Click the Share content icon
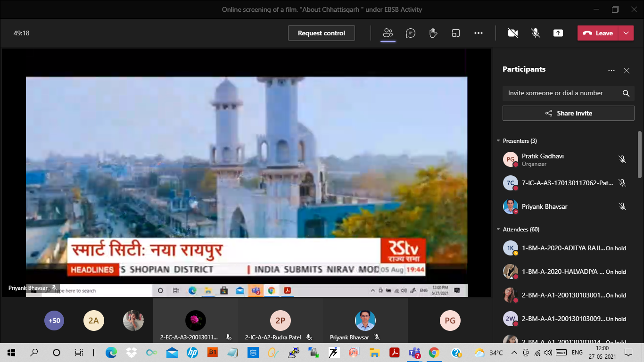This screenshot has height=362, width=644. (558, 33)
